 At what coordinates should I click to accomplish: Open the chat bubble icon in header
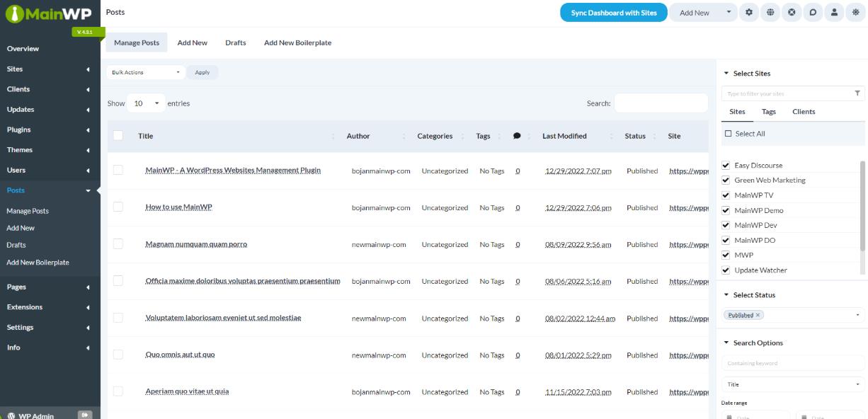coord(813,13)
